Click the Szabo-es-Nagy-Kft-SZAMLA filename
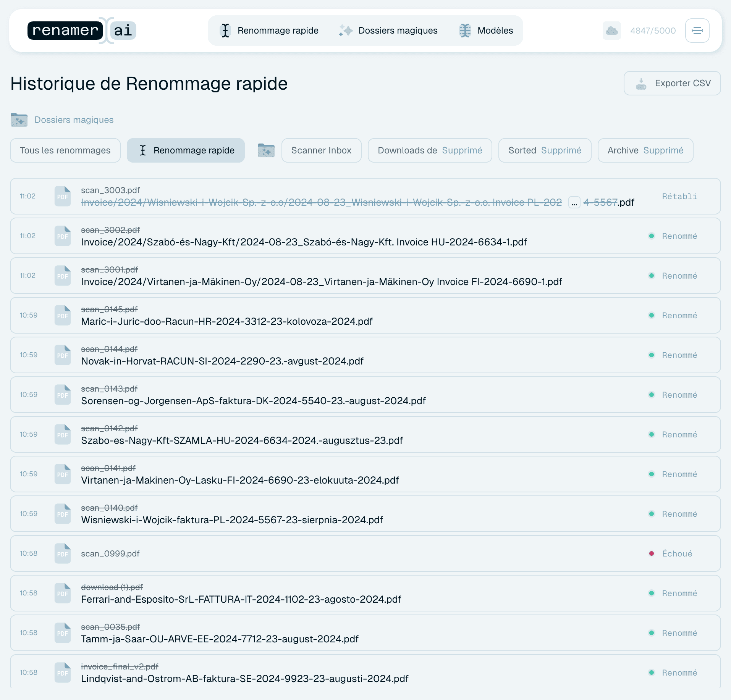This screenshot has height=700, width=731. pos(242,440)
